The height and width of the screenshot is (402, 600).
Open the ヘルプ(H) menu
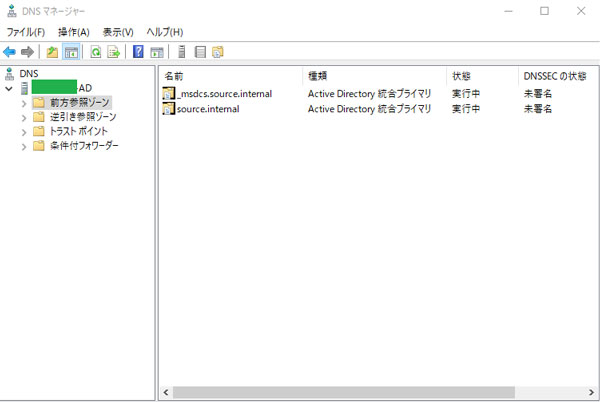[165, 32]
